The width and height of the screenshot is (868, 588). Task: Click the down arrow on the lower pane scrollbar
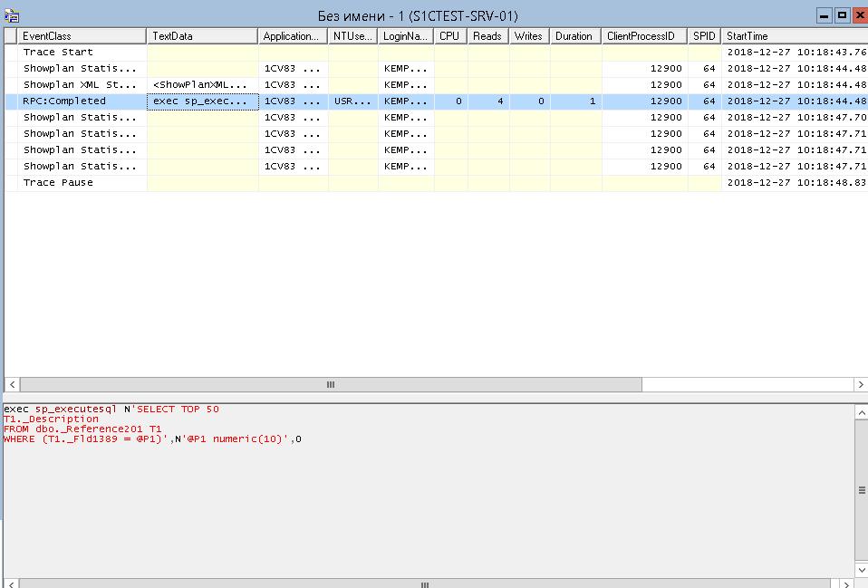pos(860,569)
